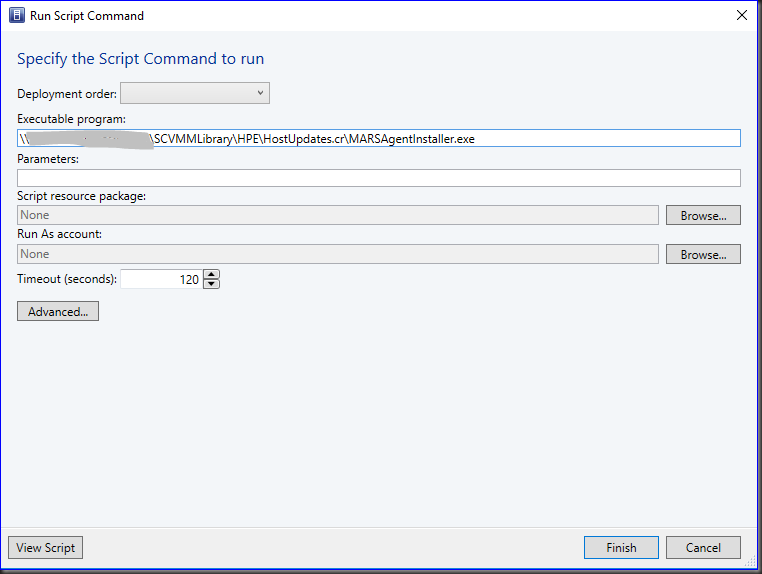Click the Timeout seconds value box

click(x=161, y=280)
